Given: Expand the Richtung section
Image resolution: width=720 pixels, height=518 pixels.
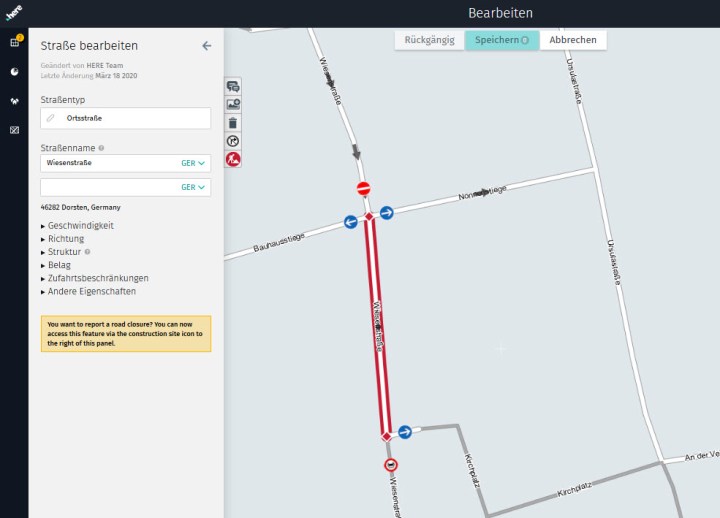Looking at the screenshot, I should 66,239.
